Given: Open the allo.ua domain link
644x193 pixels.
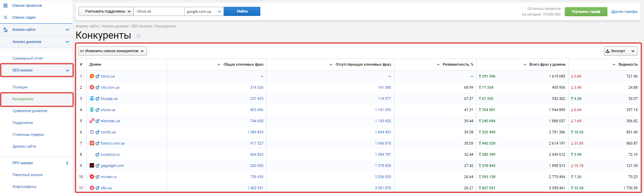Looking at the screenshot, I should click(106, 188).
